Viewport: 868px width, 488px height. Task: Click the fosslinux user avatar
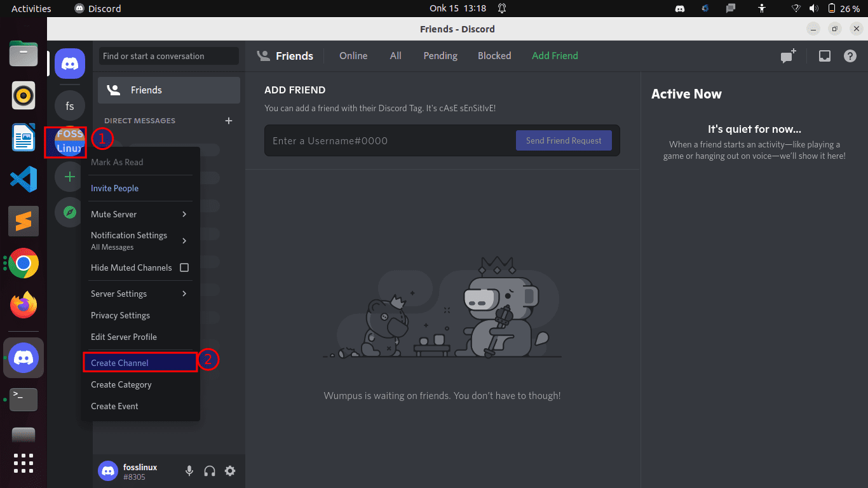click(108, 471)
